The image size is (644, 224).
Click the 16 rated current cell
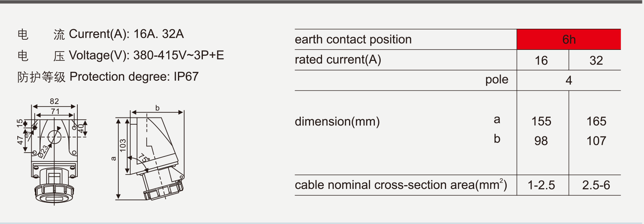pyautogui.click(x=541, y=60)
